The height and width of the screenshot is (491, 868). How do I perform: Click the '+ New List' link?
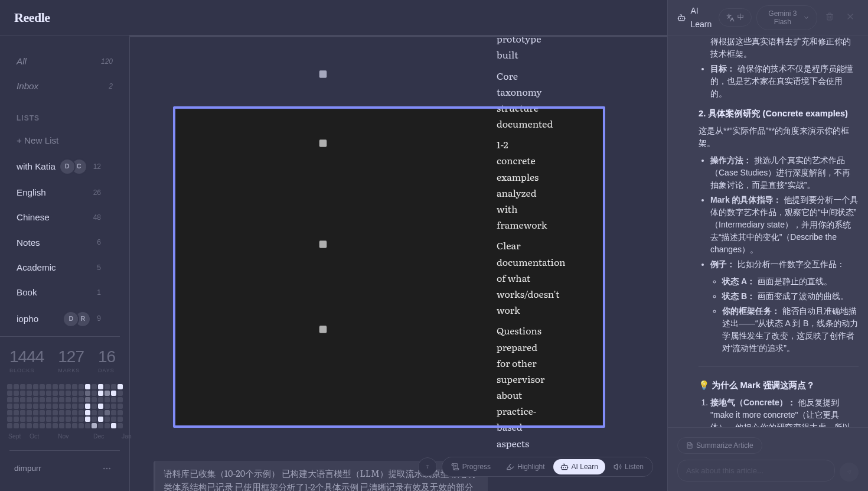pyautogui.click(x=38, y=141)
